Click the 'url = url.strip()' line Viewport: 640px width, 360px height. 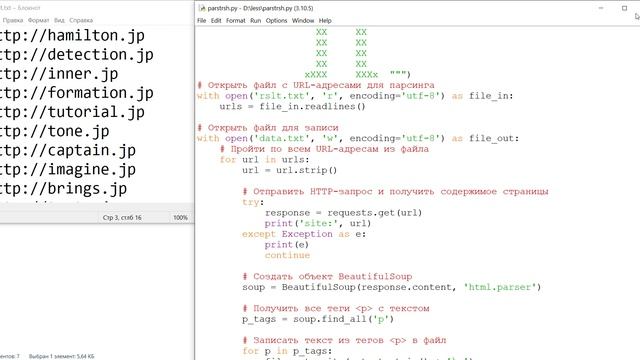point(289,170)
